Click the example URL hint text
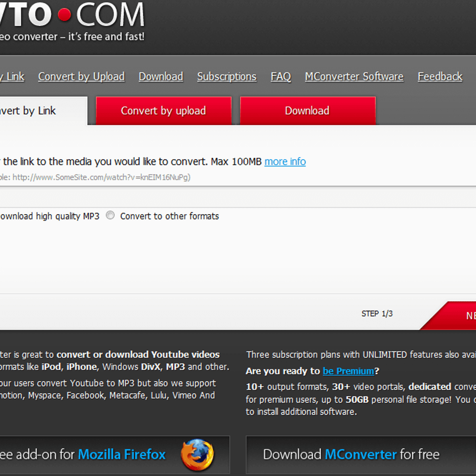This screenshot has height=476, width=476. pyautogui.click(x=95, y=177)
